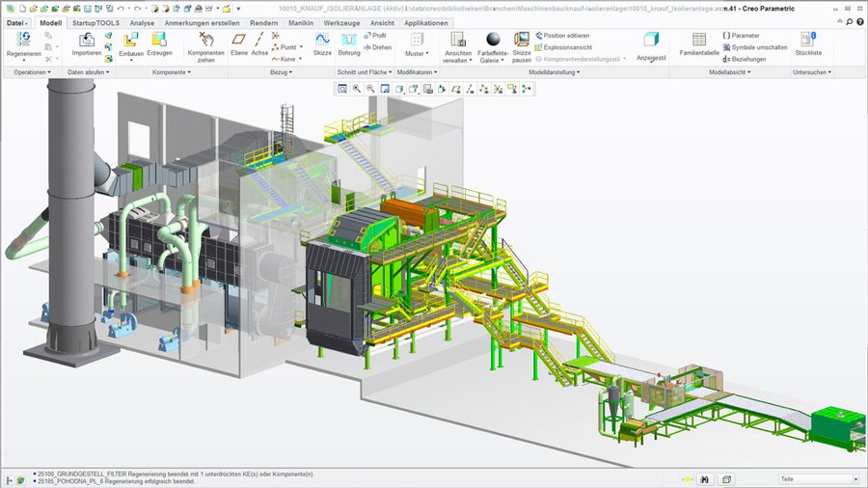Toggle the Explosionsansicht exploded view
Image resolution: width=868 pixels, height=488 pixels.
[x=569, y=46]
